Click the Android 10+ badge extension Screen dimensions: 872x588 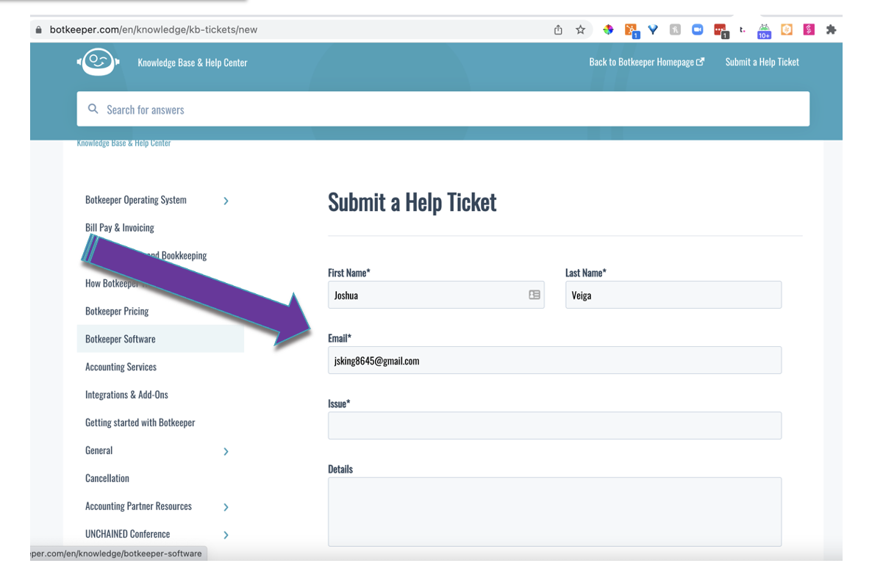point(764,32)
